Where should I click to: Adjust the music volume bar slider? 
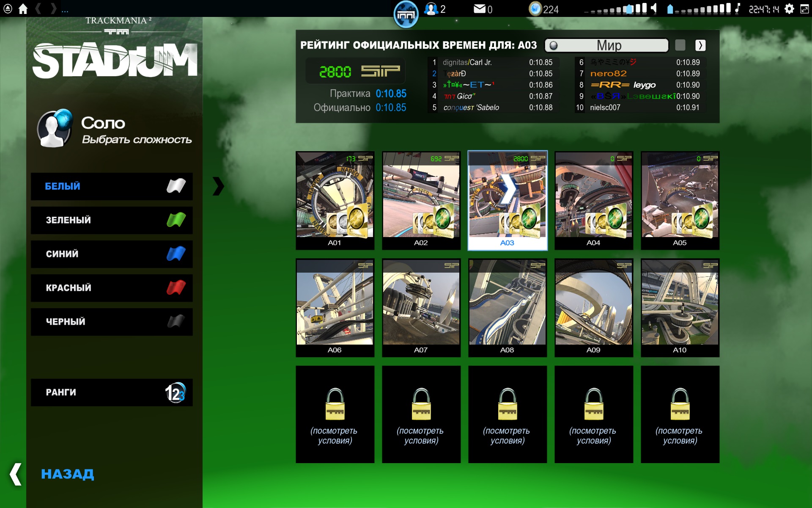[699, 9]
